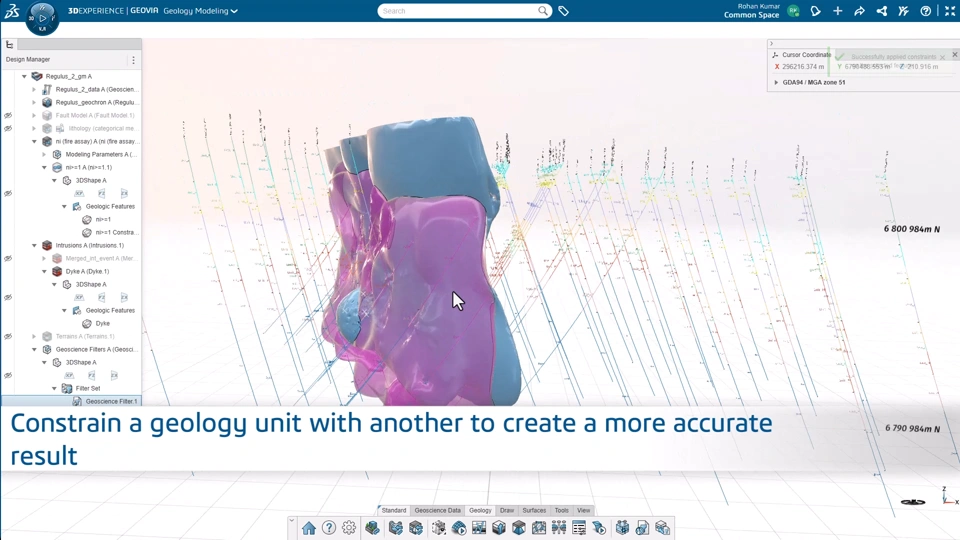Expand GDA94 / MGA zone 51 section
This screenshot has width=960, height=540.
(x=776, y=82)
